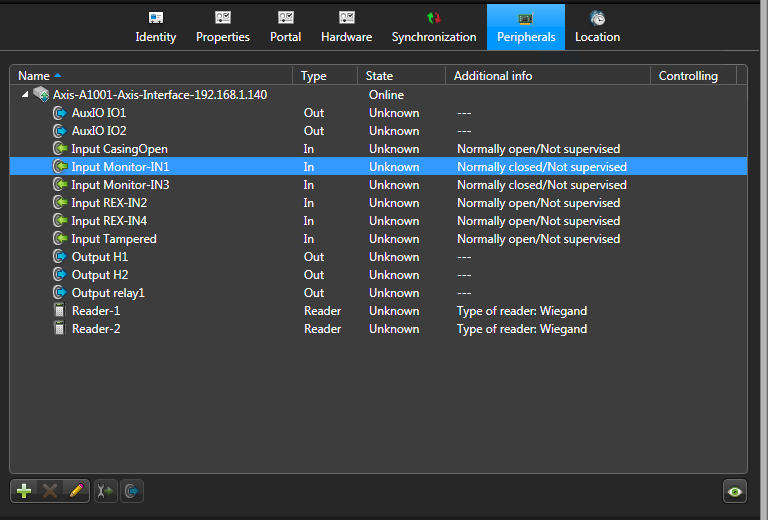This screenshot has width=768, height=520.
Task: Open the Hardware tab
Action: click(346, 27)
